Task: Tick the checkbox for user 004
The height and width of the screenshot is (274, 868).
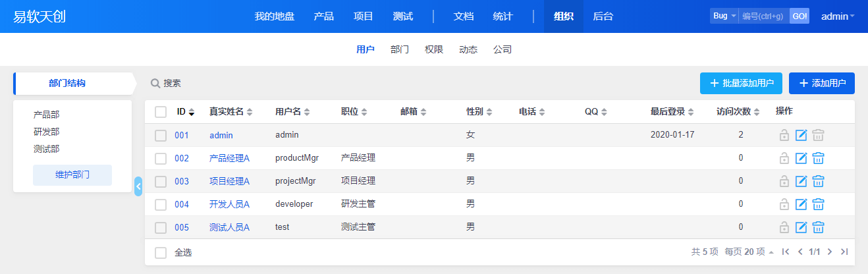Action: (x=161, y=204)
